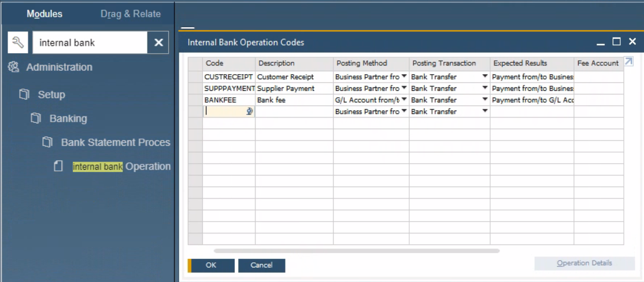Click the Banking folder icon

[36, 118]
